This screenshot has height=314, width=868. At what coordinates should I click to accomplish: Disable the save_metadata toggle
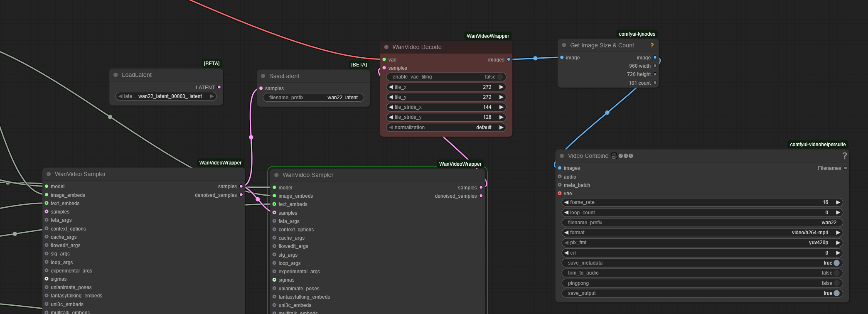[x=836, y=263]
